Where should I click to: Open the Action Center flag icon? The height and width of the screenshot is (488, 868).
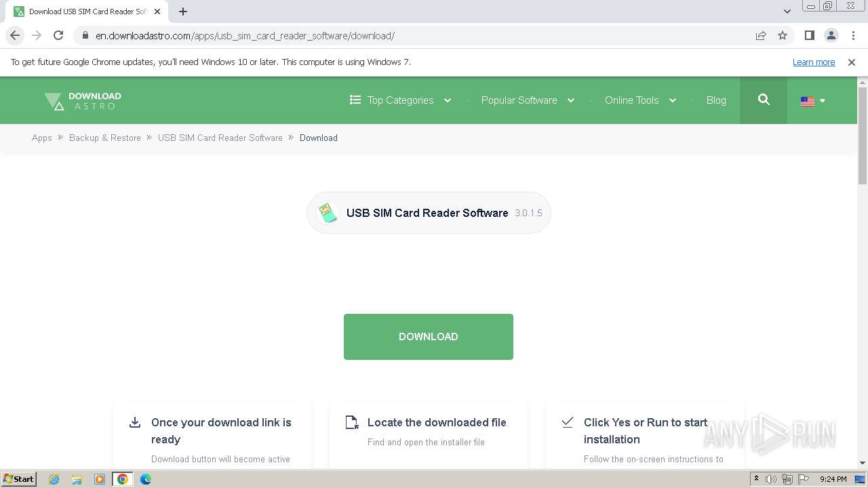804,479
